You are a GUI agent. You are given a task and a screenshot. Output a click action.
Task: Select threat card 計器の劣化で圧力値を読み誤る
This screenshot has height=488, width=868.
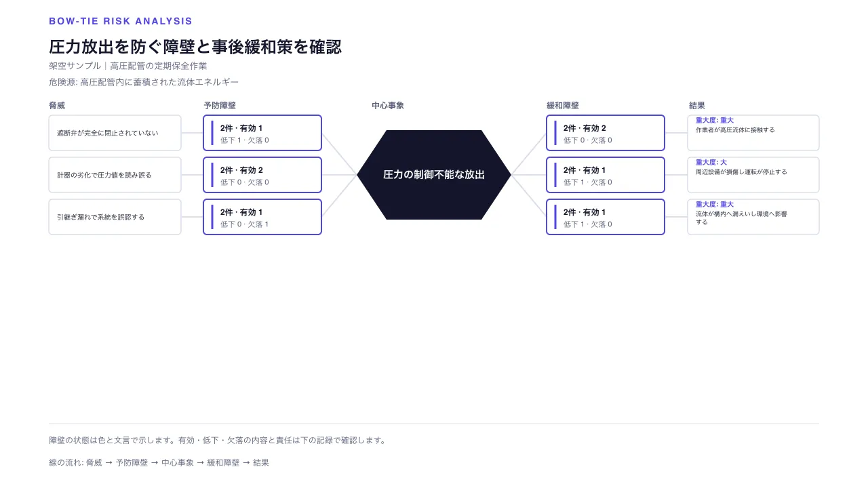point(115,175)
